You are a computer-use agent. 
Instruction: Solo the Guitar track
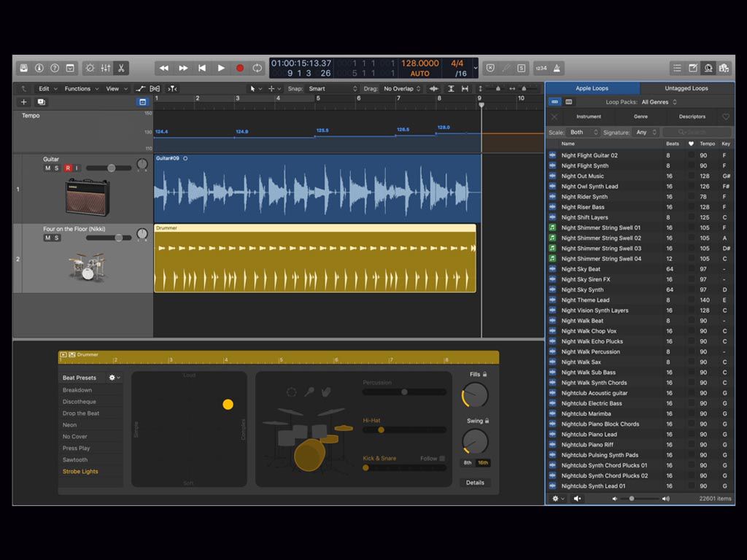click(56, 168)
